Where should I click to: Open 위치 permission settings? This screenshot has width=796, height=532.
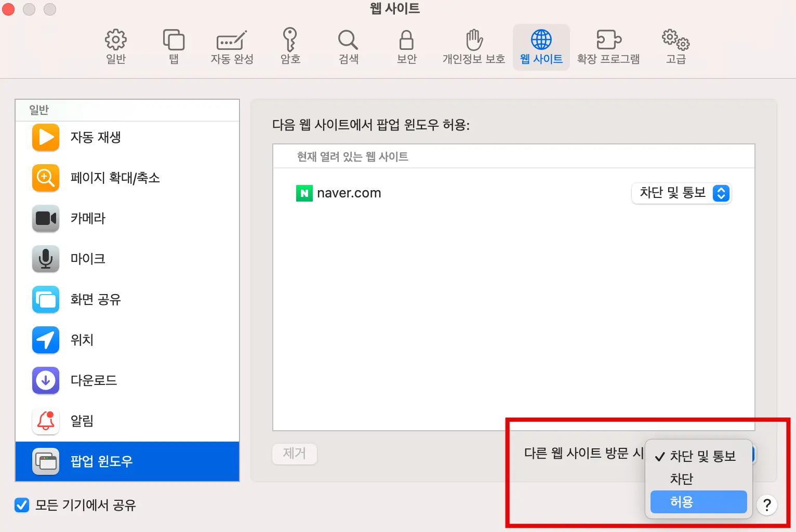82,340
